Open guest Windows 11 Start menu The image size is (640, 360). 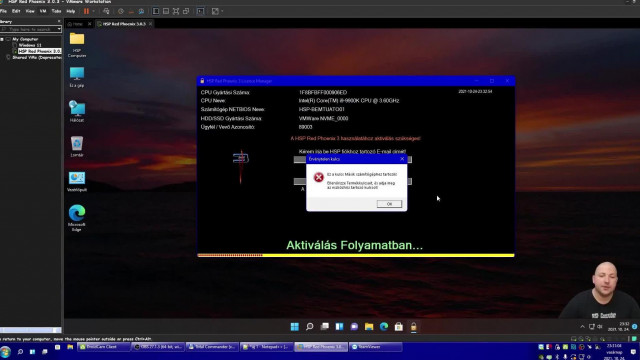click(x=295, y=327)
